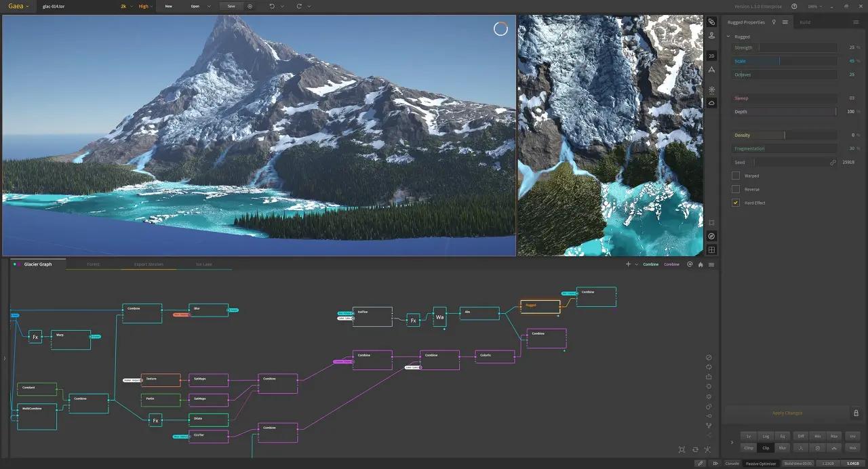Image resolution: width=868 pixels, height=469 pixels.
Task: Open the 100% zoom scale dropdown
Action: coord(815,6)
